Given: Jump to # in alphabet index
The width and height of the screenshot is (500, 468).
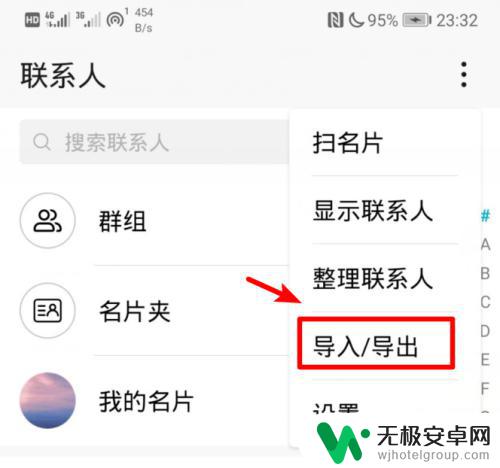Looking at the screenshot, I should coord(485,216).
